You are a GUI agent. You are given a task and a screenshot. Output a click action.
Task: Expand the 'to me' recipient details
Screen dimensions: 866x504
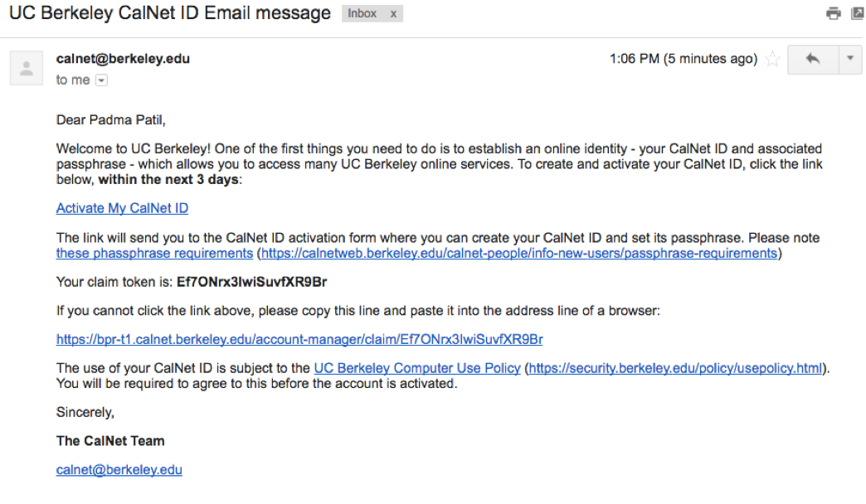click(x=100, y=80)
